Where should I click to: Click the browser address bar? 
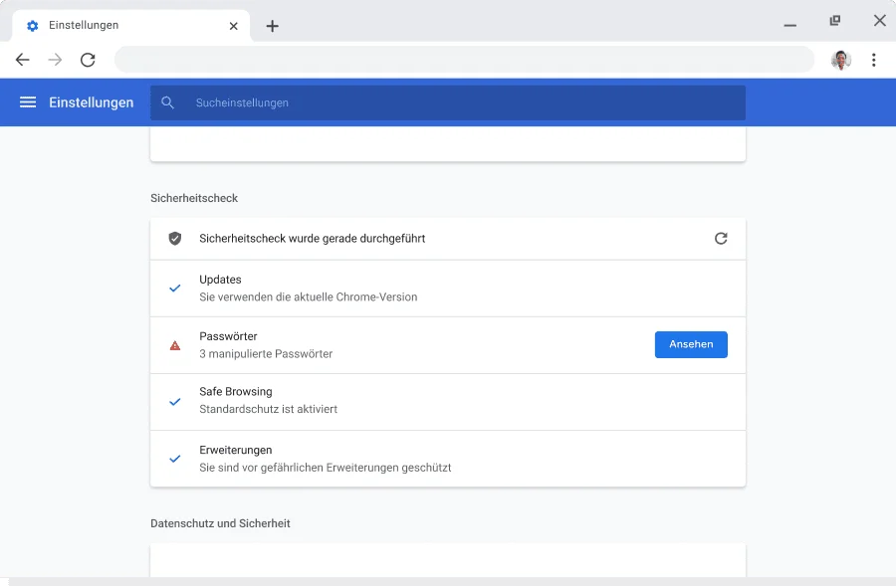[x=463, y=60]
